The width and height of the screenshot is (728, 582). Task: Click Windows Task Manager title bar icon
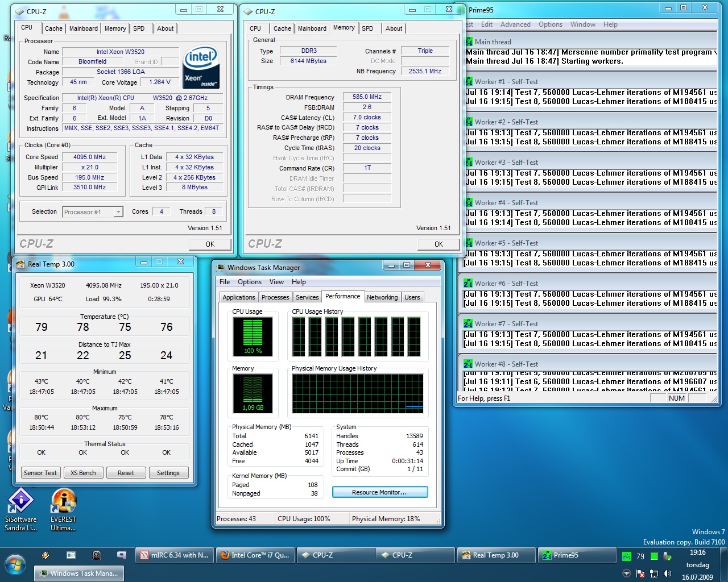[x=220, y=267]
